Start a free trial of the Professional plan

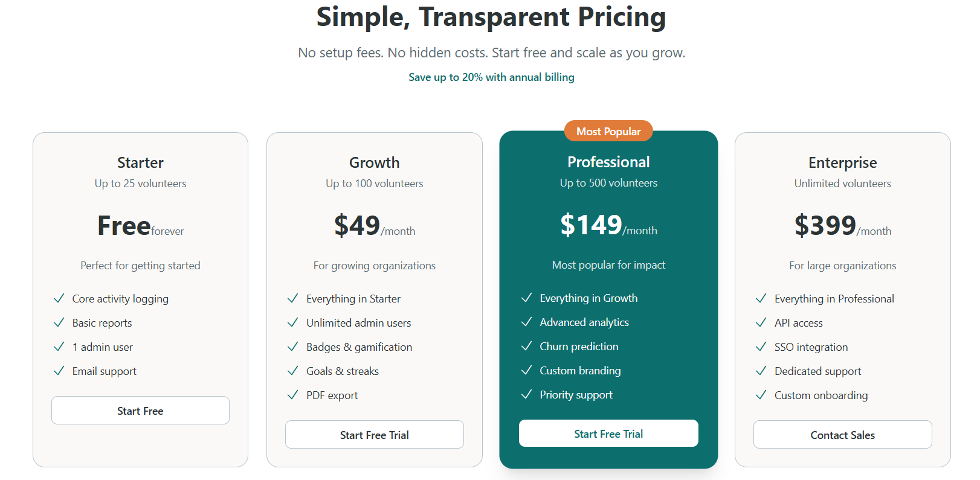tap(608, 433)
